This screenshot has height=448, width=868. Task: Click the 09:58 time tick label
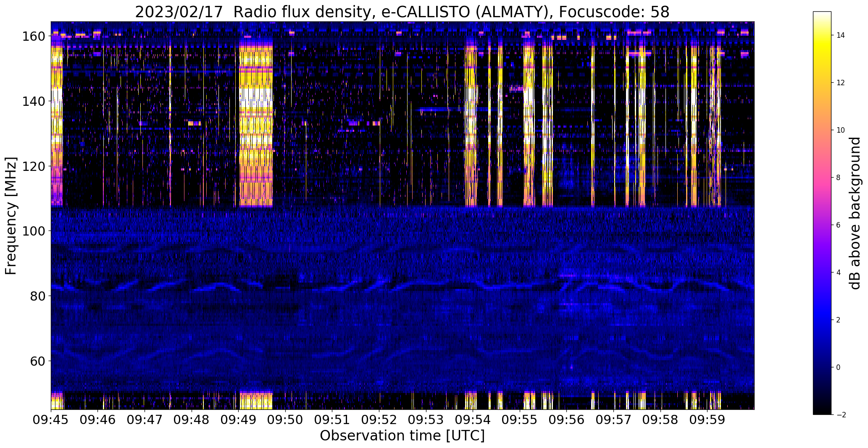pos(661,420)
